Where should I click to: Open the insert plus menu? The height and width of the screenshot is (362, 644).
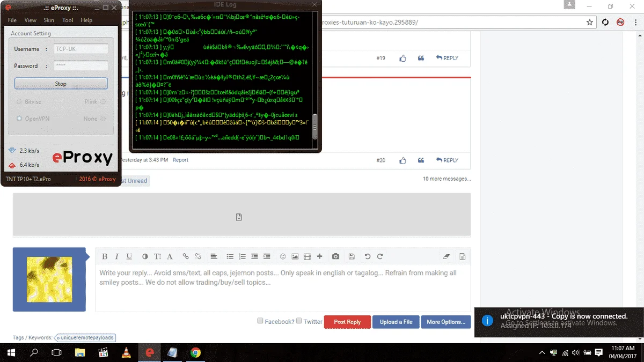point(319,257)
